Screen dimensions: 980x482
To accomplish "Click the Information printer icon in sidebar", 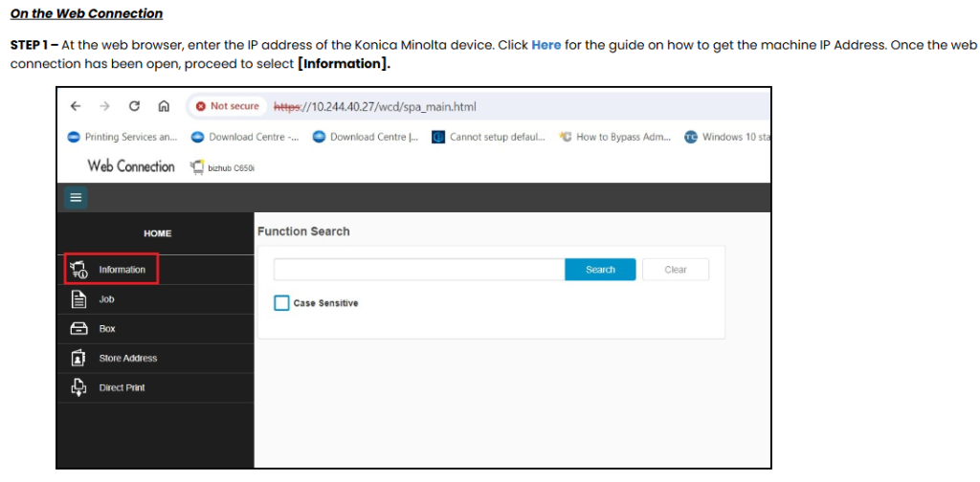I will tap(79, 270).
